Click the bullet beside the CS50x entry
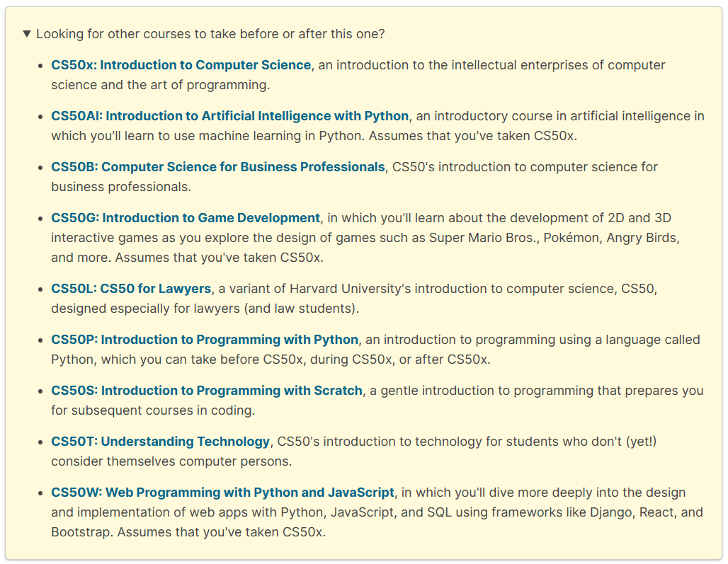The image size is (728, 564). (x=40, y=65)
